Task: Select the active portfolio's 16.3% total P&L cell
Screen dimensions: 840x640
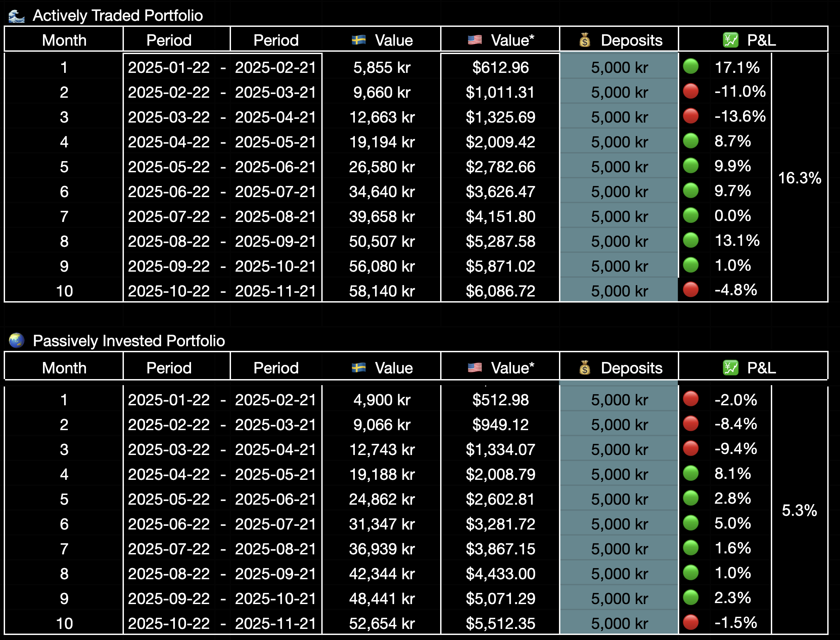Action: pyautogui.click(x=799, y=178)
